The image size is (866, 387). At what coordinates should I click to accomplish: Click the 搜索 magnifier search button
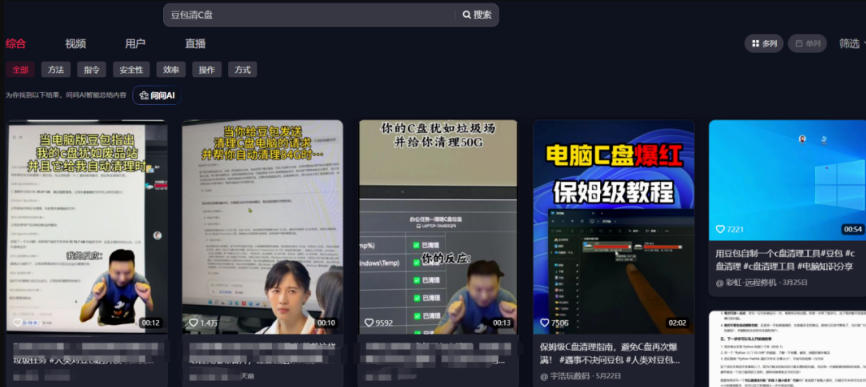(477, 15)
